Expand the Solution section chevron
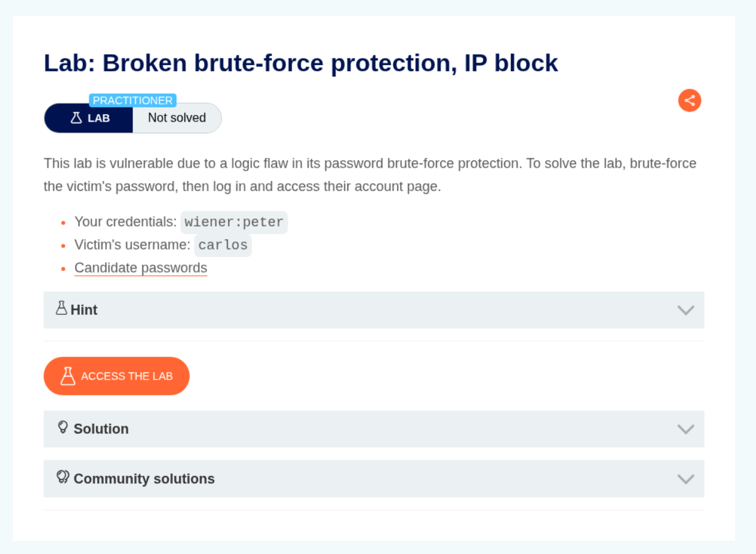This screenshot has width=756, height=554. coord(685,429)
